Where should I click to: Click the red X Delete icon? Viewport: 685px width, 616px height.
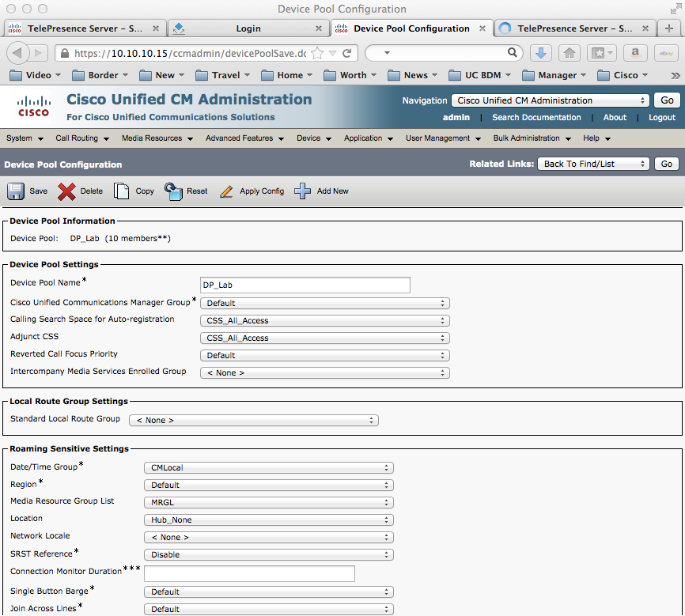66,191
